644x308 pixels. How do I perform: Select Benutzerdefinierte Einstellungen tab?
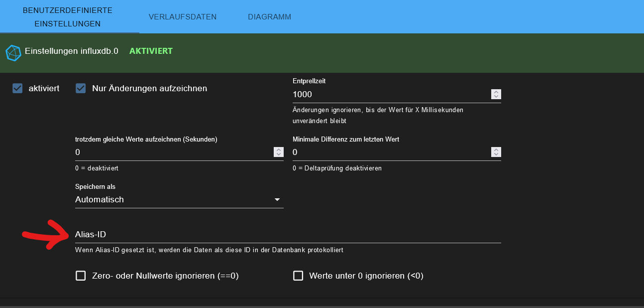(x=67, y=17)
